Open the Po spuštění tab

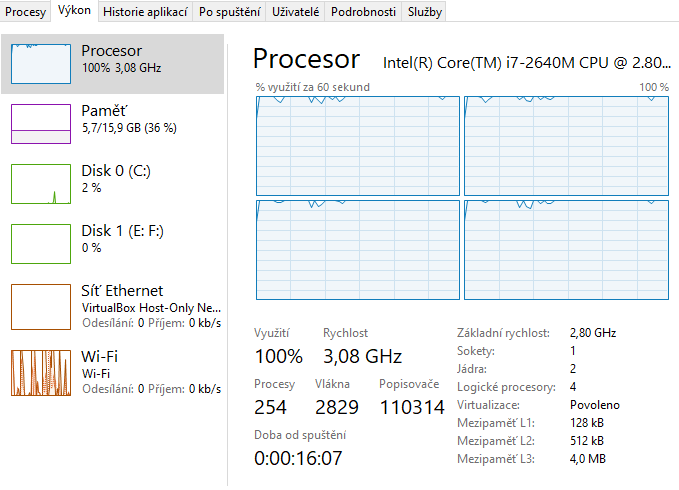tap(229, 12)
